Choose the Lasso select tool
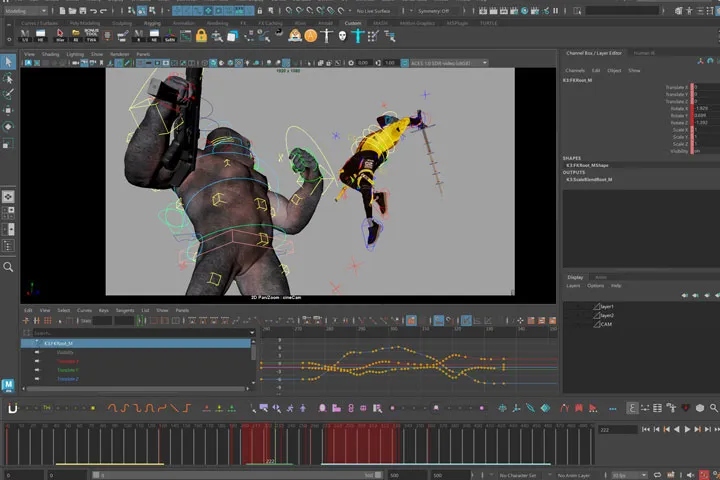Screen dimensions: 720x480 [8, 79]
